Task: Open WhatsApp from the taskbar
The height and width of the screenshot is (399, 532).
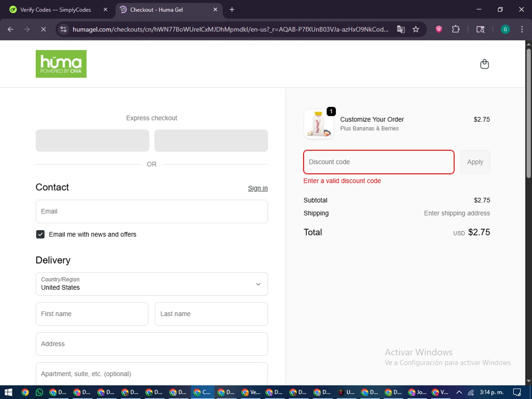Action: [x=39, y=392]
